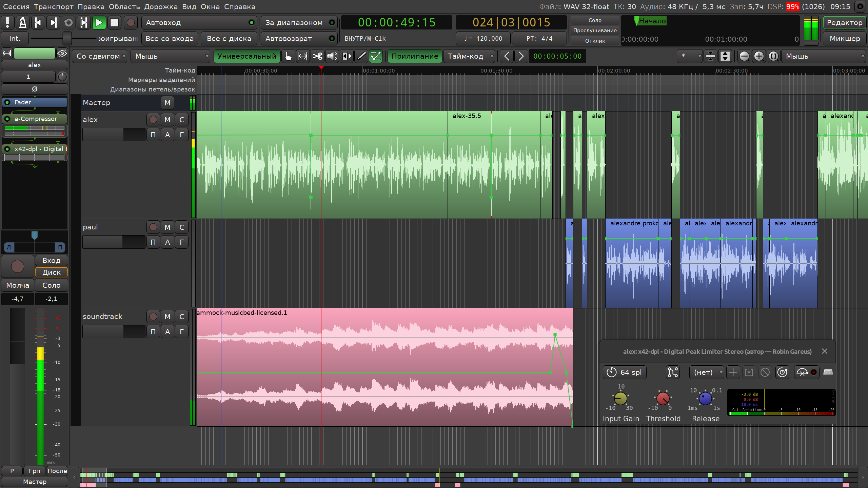Click the zoom out magnifier icon

click(744, 56)
